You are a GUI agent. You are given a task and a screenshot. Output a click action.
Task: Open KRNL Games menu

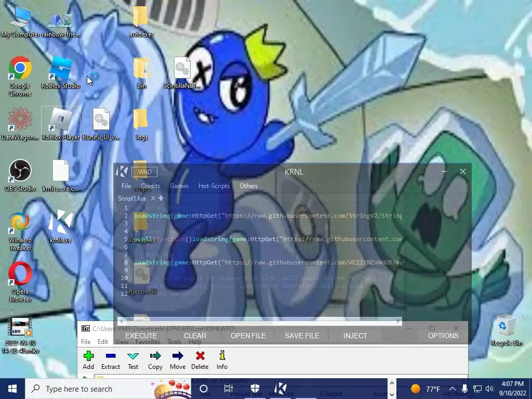pos(179,186)
